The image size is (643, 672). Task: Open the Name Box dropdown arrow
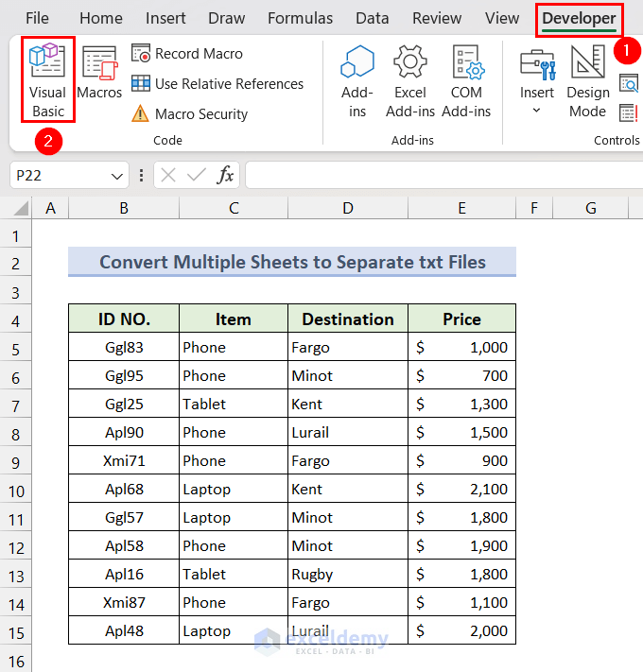(x=117, y=176)
